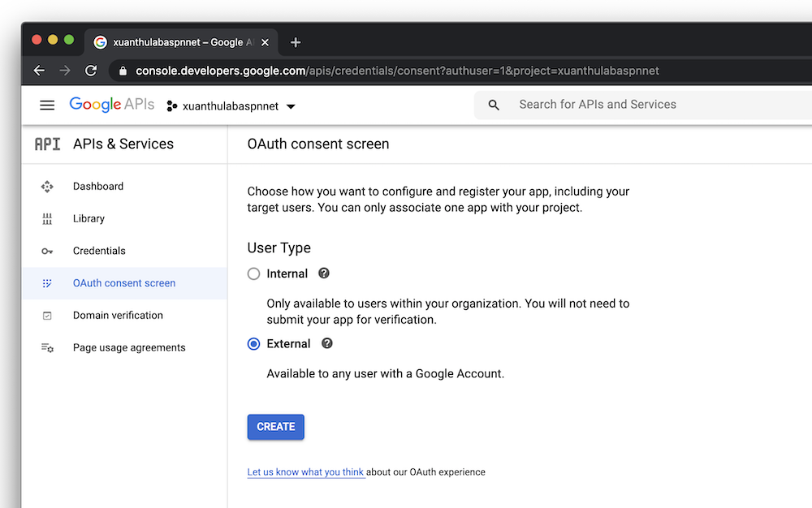Click the 'User Type' heading
812x508 pixels.
279,248
